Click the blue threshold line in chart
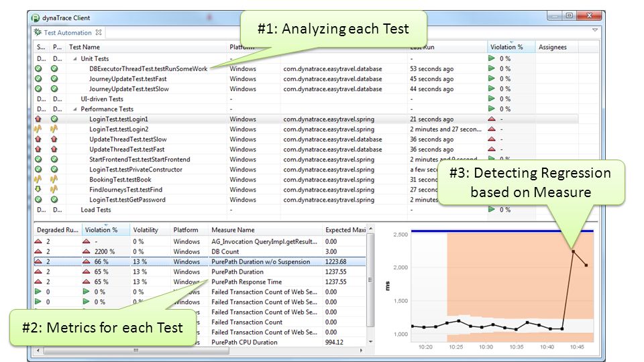Screen dimensions: 644x362 502,231
